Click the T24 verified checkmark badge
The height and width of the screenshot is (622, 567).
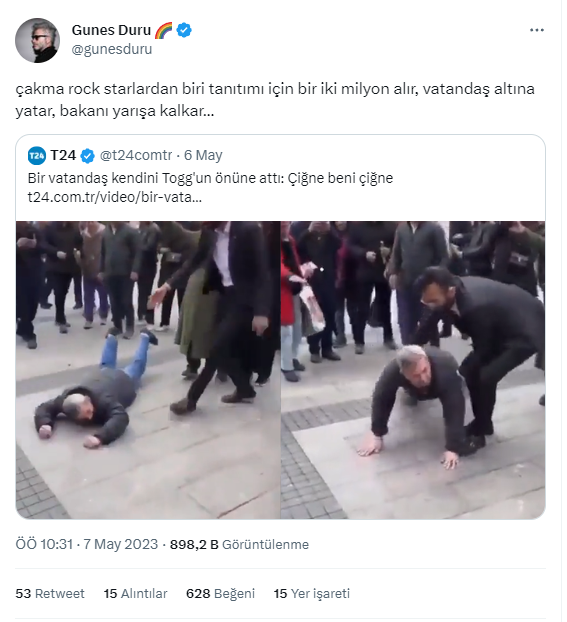tap(87, 156)
